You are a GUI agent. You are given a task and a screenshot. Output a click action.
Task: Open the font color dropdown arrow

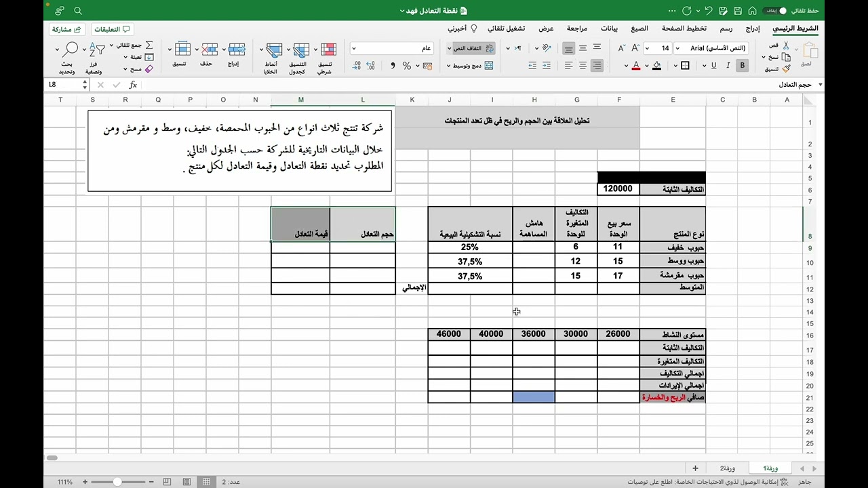(x=627, y=66)
